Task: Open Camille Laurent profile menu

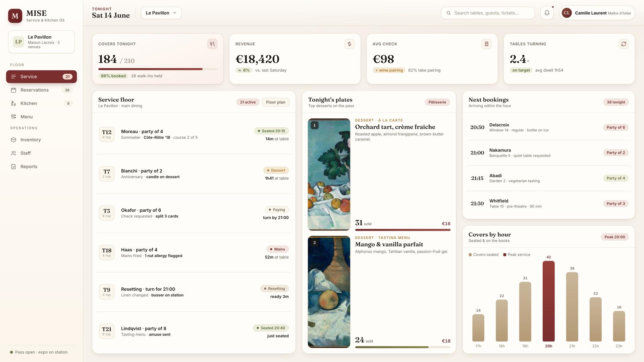Action: pos(597,13)
